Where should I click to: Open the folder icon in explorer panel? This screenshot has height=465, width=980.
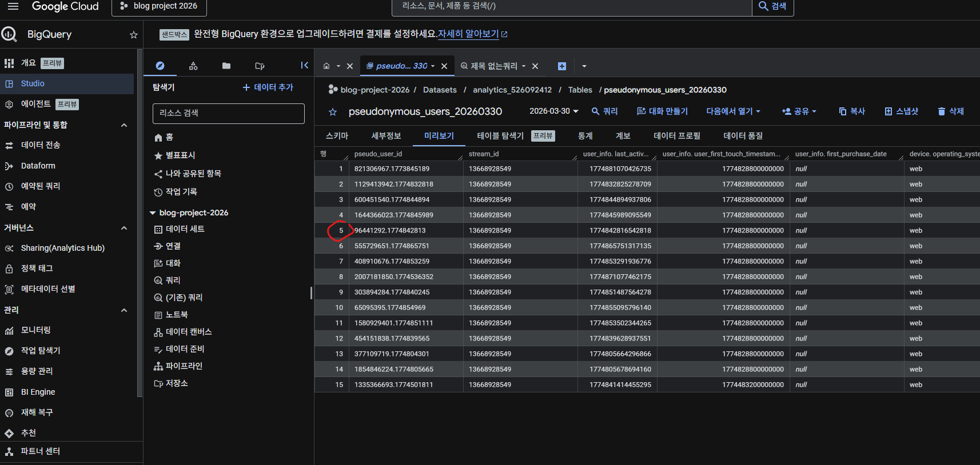[226, 66]
